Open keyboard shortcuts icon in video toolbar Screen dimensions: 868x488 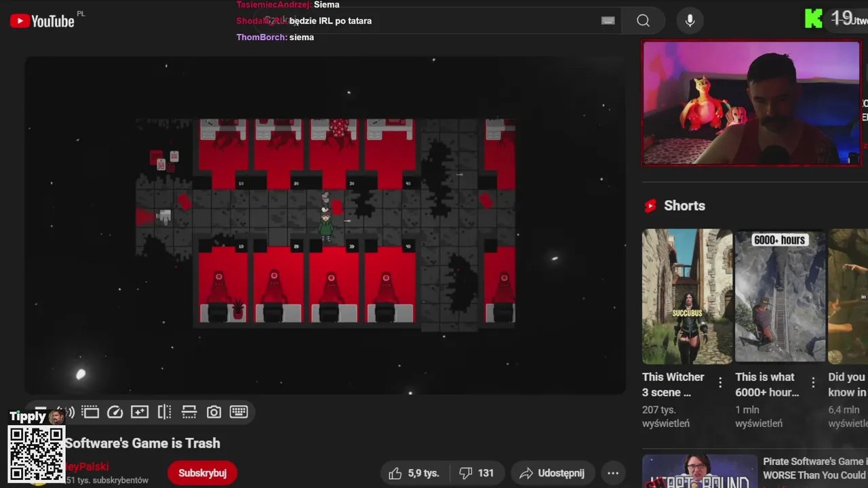[x=239, y=411]
